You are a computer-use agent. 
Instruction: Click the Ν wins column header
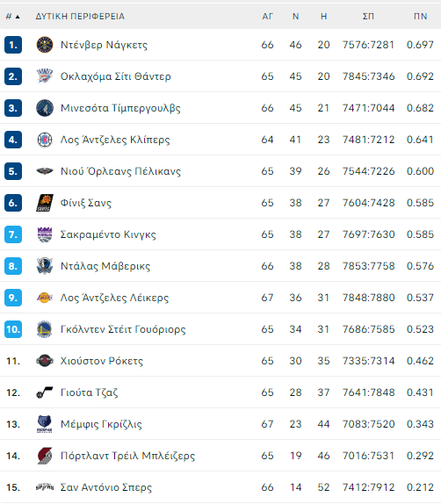click(295, 17)
